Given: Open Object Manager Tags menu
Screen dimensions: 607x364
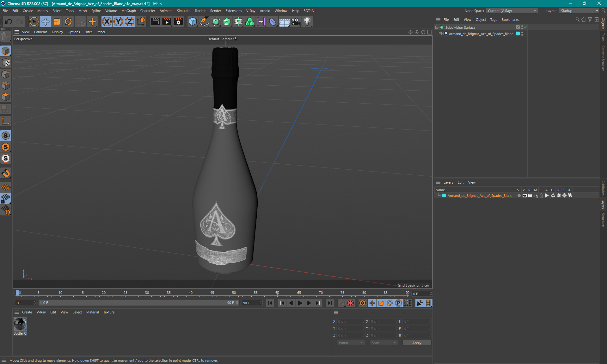Looking at the screenshot, I should (x=494, y=20).
